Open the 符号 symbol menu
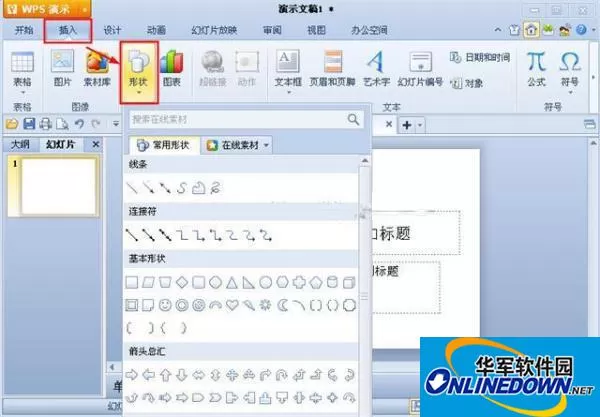Image resolution: width=600 pixels, height=417 pixels. 570,72
